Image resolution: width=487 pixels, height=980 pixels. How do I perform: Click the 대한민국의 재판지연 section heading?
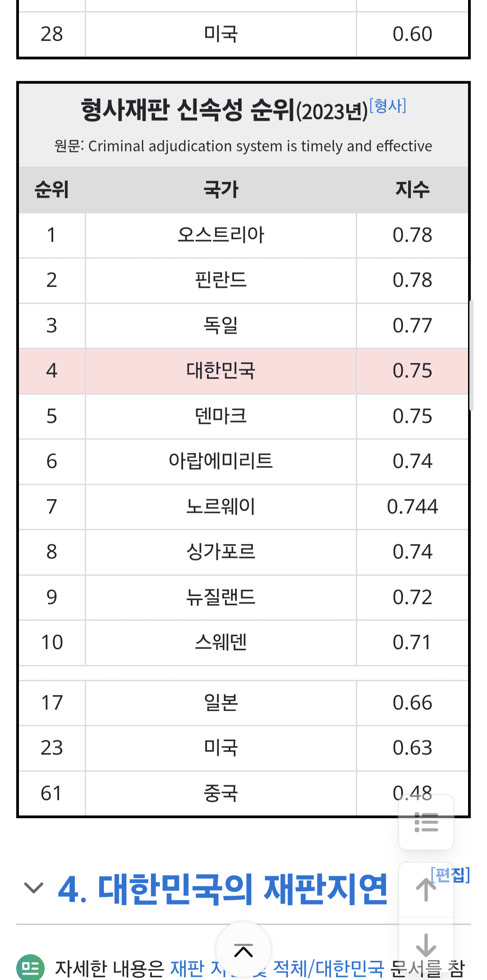[223, 889]
